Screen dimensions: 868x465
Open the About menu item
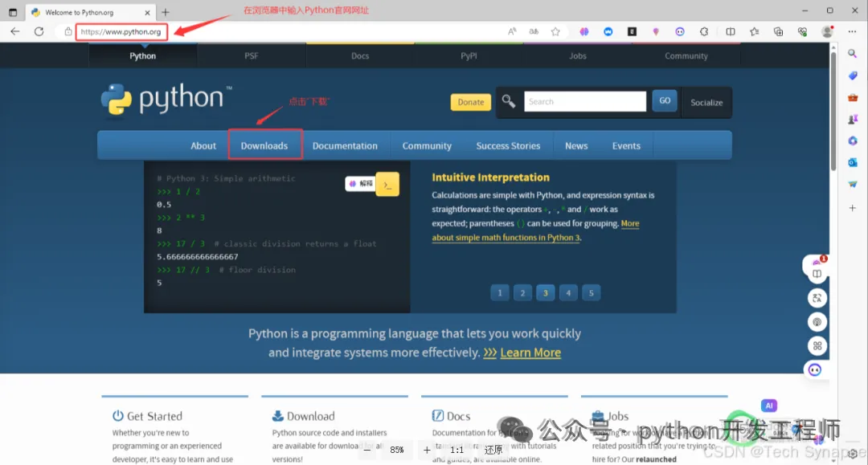[x=203, y=146]
